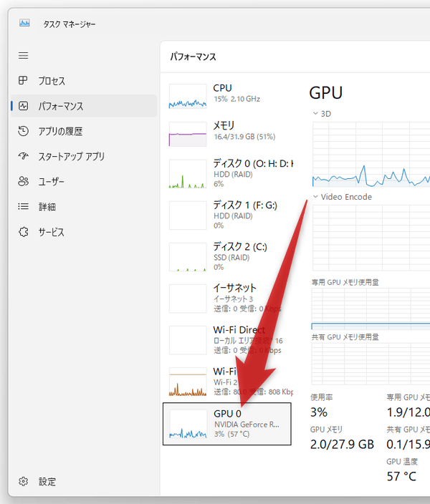
Task: Open the サービス page
Action: point(84,232)
